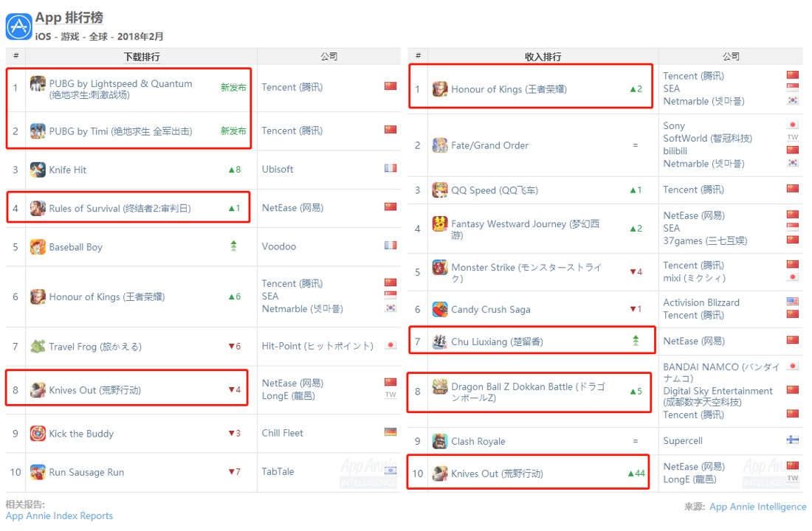This screenshot has width=812, height=531.
Task: Click the '▲8' rank change for Knife Hit
Action: [235, 169]
